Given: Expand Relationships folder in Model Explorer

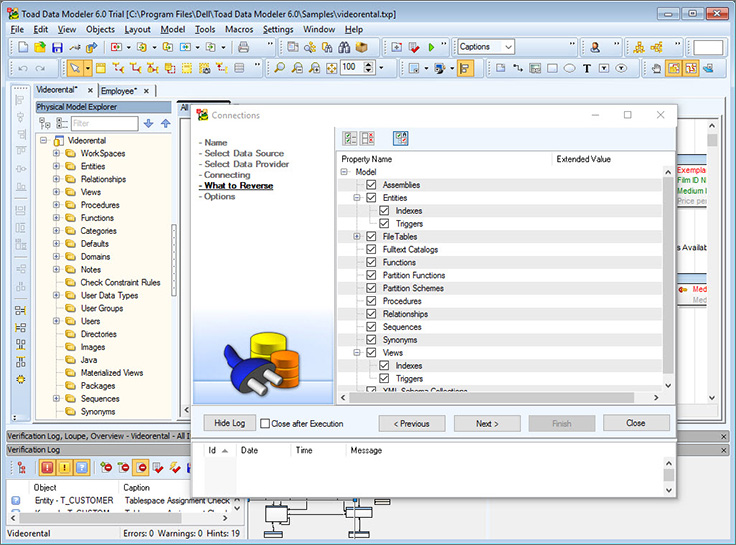Looking at the screenshot, I should [56, 179].
